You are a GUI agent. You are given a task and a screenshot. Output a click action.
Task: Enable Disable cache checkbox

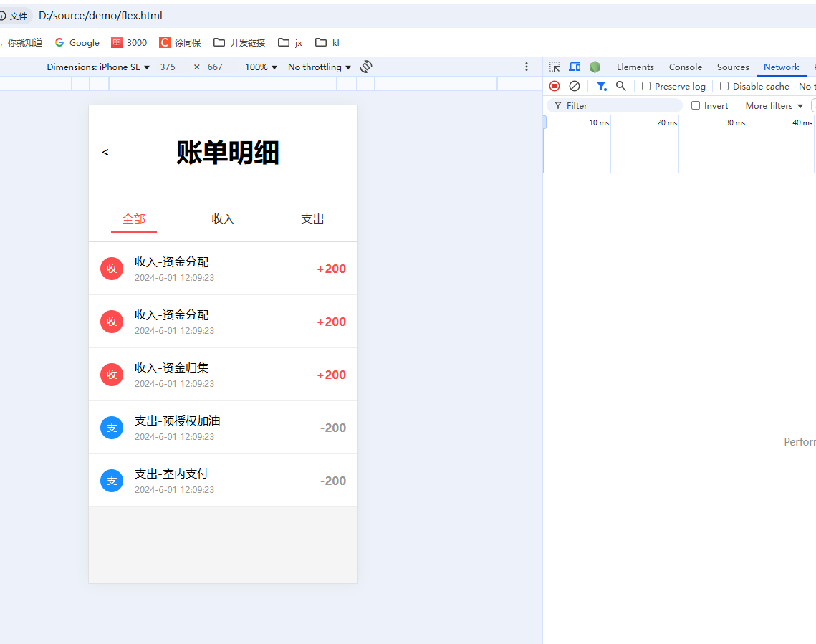coord(724,87)
